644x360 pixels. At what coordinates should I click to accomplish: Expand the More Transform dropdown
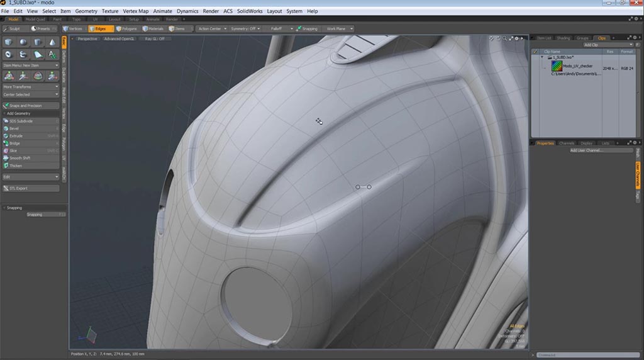31,87
